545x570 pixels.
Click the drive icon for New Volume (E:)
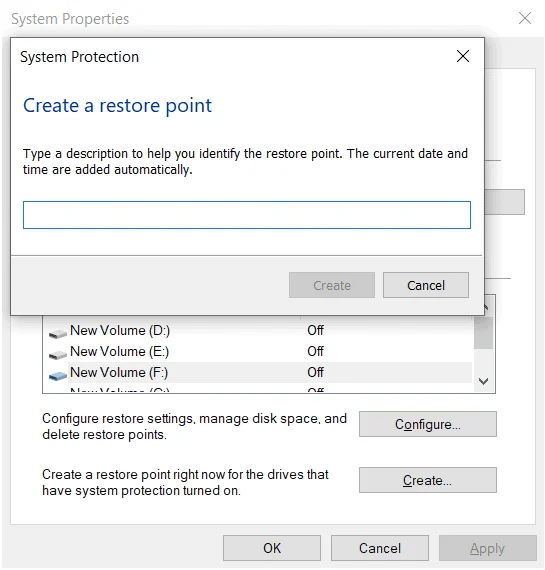point(57,354)
